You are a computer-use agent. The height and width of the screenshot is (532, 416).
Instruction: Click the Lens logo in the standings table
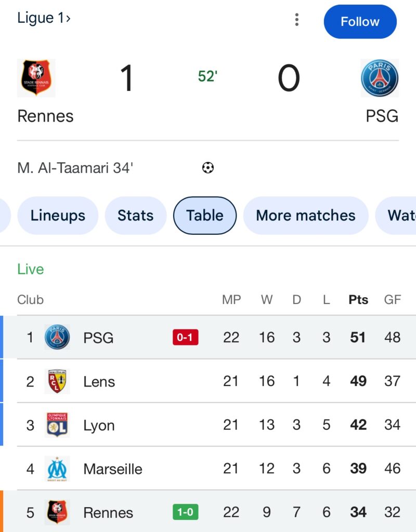pyautogui.click(x=57, y=381)
